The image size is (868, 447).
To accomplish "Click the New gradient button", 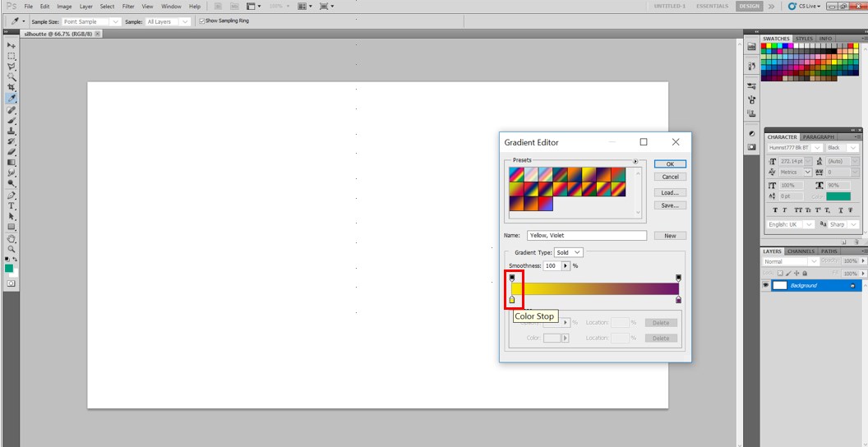I will tap(670, 236).
